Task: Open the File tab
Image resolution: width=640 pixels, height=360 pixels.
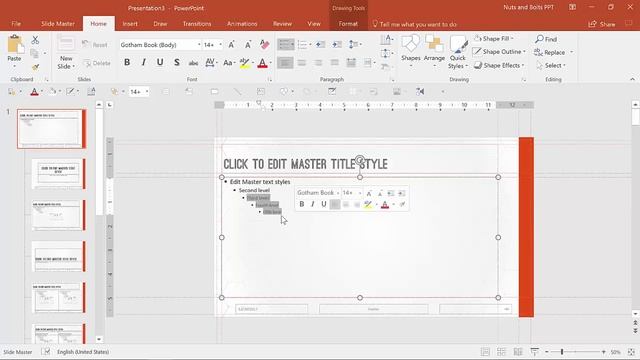Action: [x=16, y=24]
